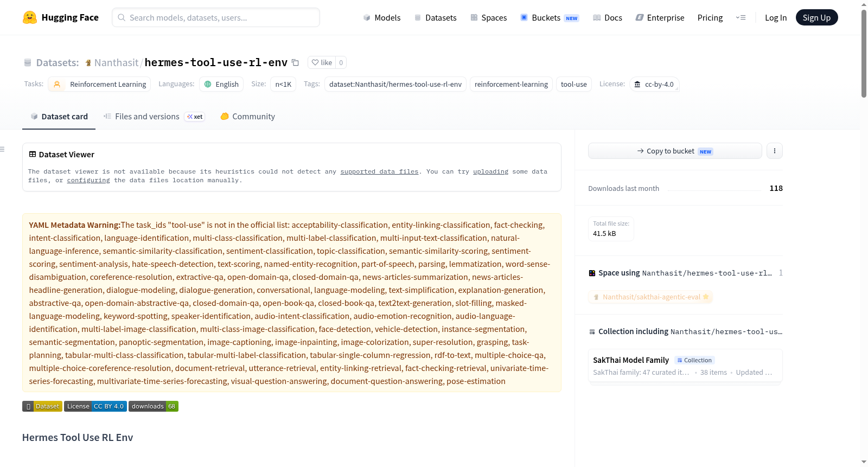Screen dimensions: 868x467
Task: Visit the Enterprise page
Action: click(x=660, y=17)
